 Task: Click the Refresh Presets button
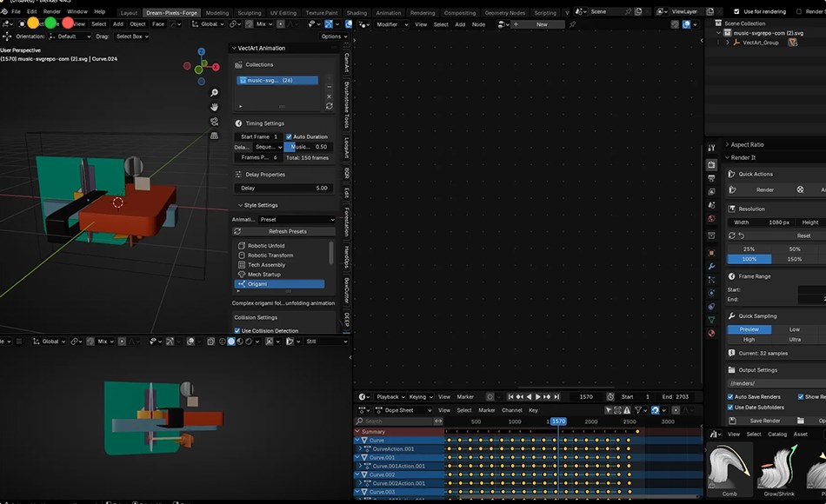coord(287,230)
